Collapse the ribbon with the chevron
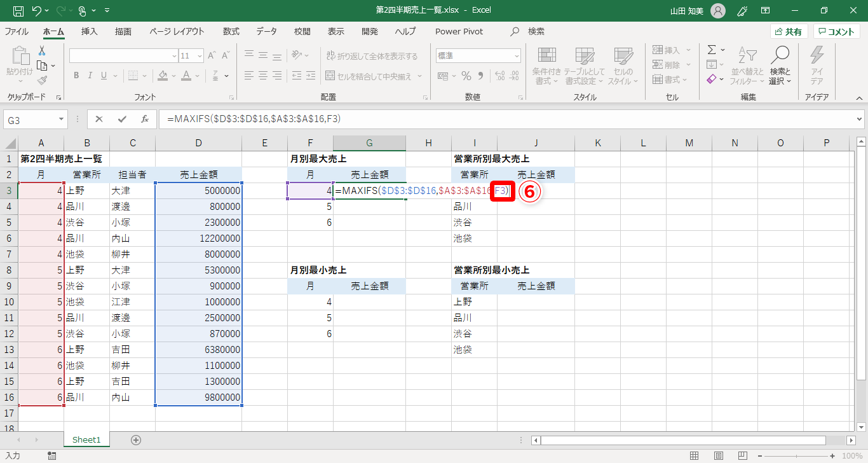The width and height of the screenshot is (868, 463). click(859, 98)
